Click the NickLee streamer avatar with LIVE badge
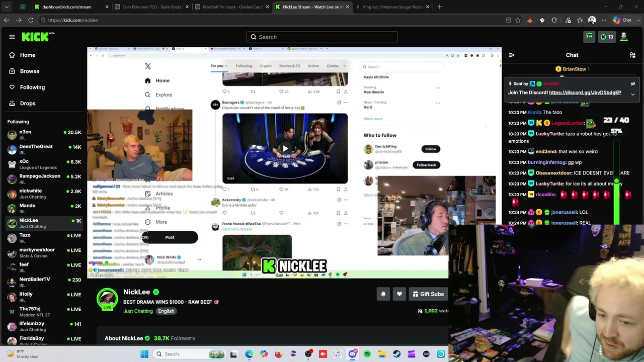 pyautogui.click(x=107, y=299)
